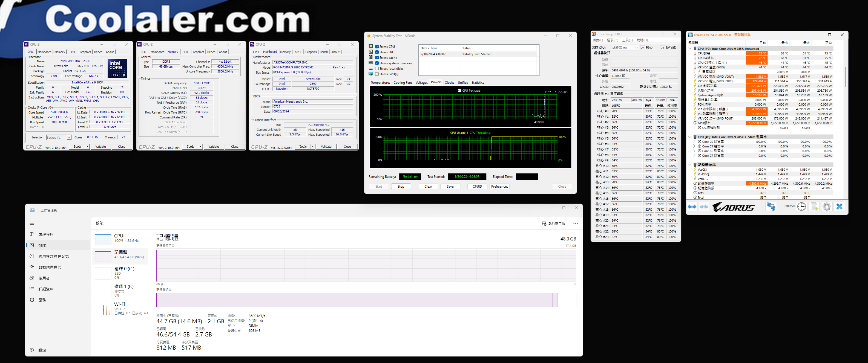The image size is (868, 363).
Task: Click AIDA64 Stress CPU chip icon
Action: coord(371,47)
